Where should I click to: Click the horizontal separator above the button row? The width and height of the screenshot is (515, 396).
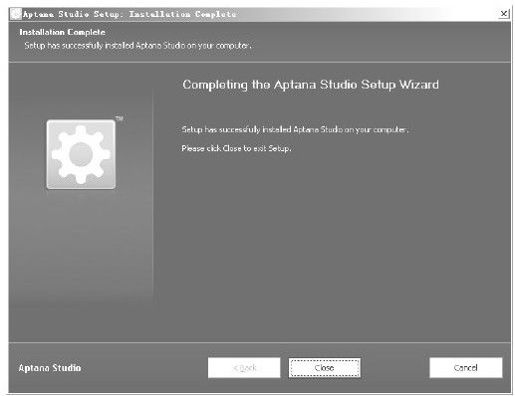(x=259, y=342)
